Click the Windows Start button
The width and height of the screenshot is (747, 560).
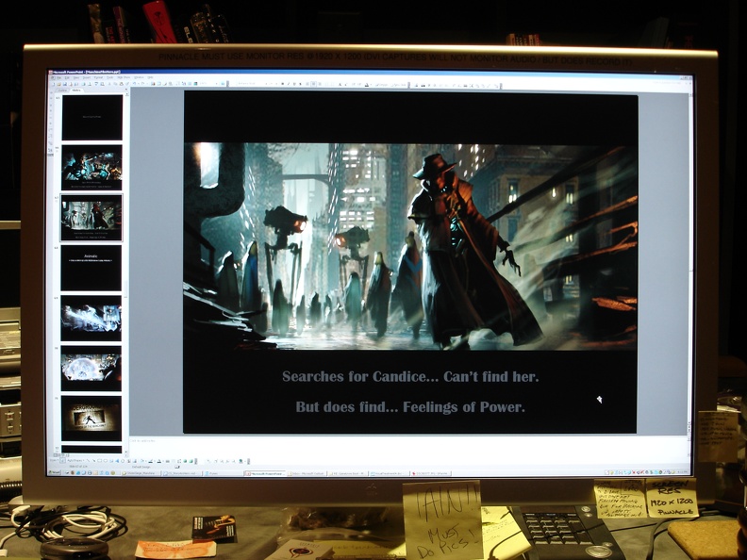[x=54, y=472]
